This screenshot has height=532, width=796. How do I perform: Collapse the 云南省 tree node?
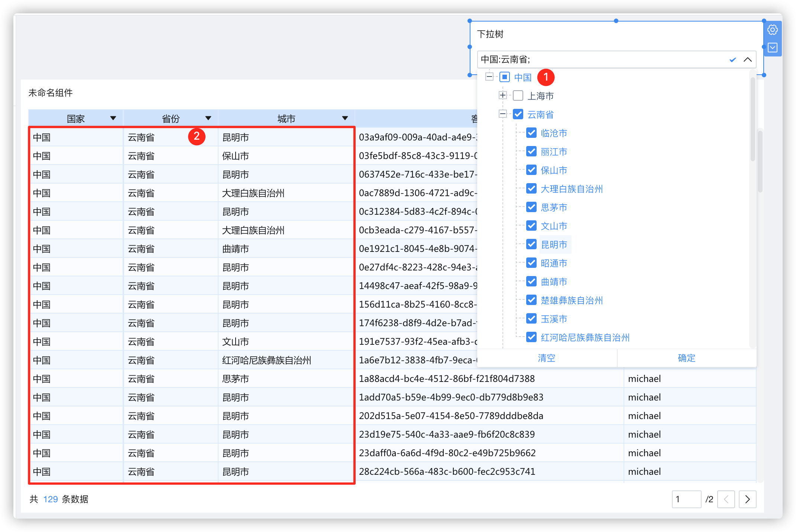502,114
